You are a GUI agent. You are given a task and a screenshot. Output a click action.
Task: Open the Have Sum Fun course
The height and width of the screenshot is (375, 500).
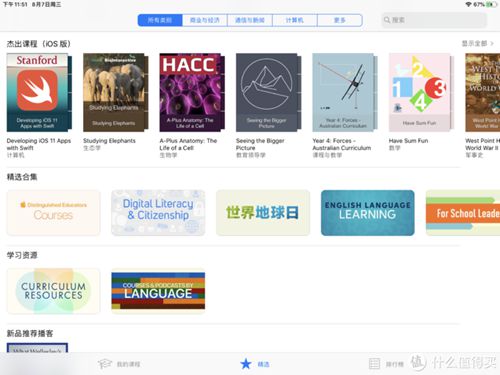421,93
